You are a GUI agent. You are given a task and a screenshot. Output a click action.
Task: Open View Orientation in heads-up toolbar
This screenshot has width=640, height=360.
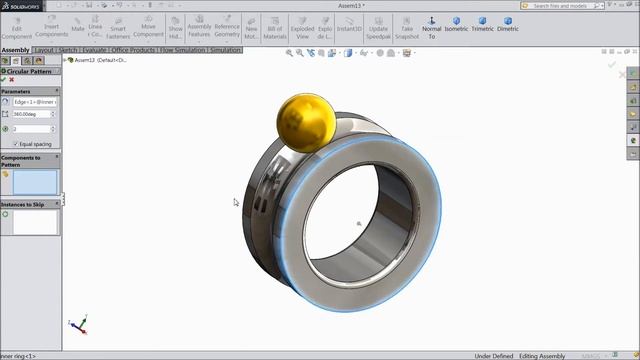click(x=332, y=53)
